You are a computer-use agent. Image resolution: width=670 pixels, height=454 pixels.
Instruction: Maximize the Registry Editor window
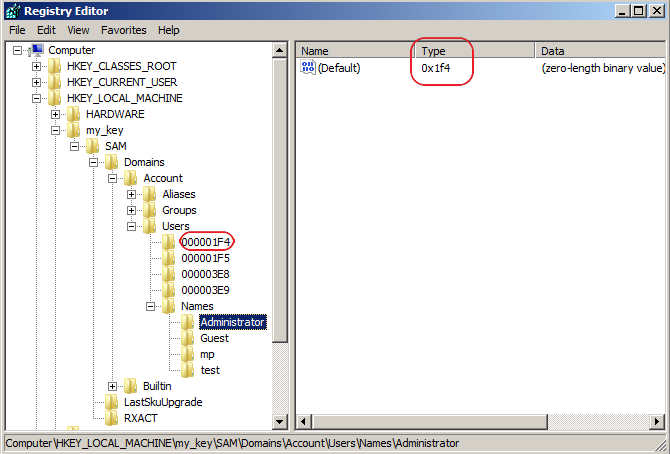pyautogui.click(x=639, y=11)
